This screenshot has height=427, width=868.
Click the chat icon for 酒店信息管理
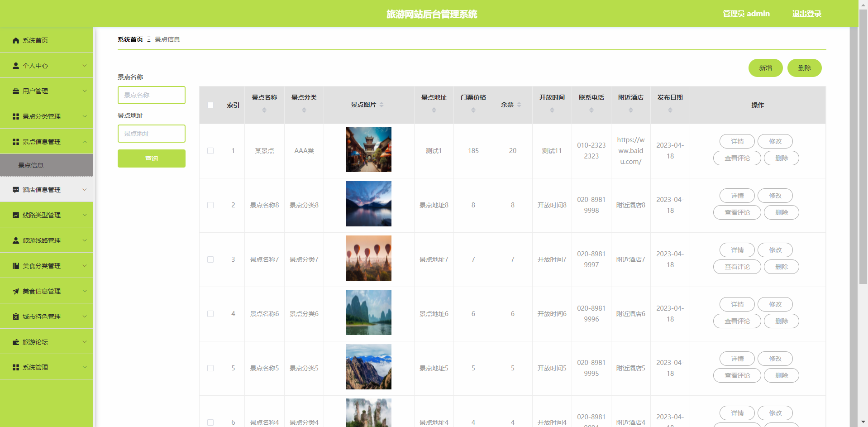click(x=16, y=190)
